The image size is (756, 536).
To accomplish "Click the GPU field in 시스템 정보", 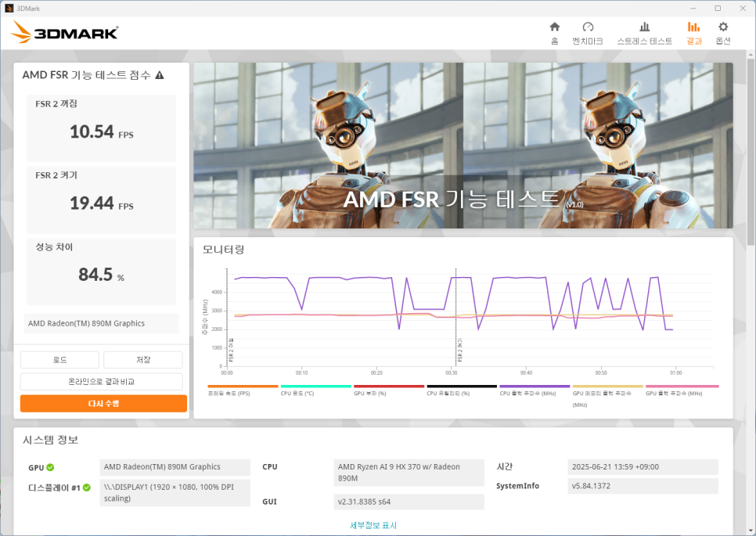I will coord(175,467).
